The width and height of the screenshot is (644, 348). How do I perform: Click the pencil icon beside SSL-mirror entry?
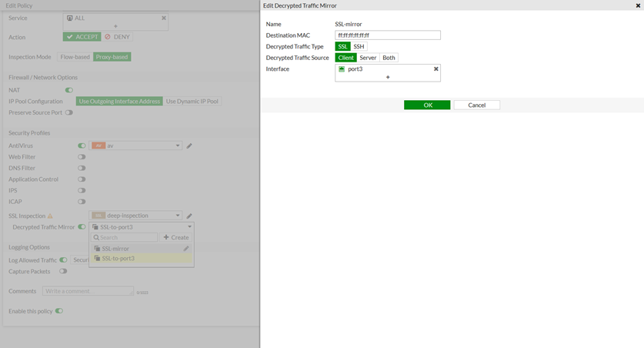[x=185, y=249]
